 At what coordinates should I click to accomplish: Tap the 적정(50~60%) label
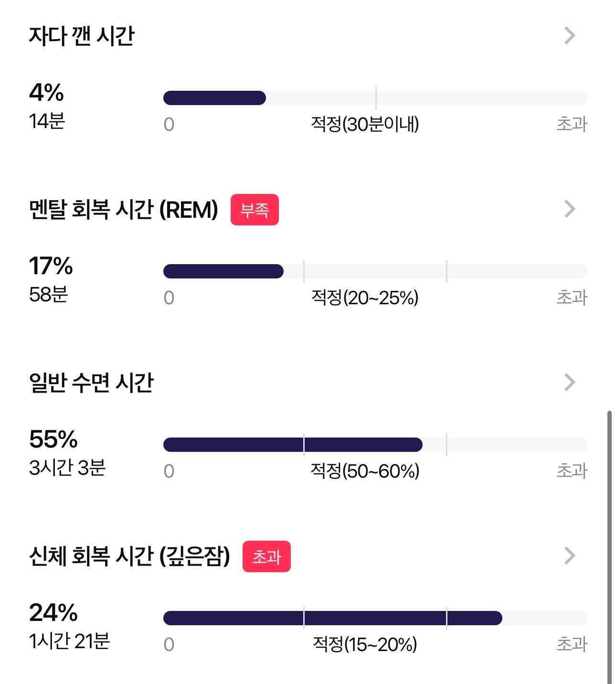365,471
